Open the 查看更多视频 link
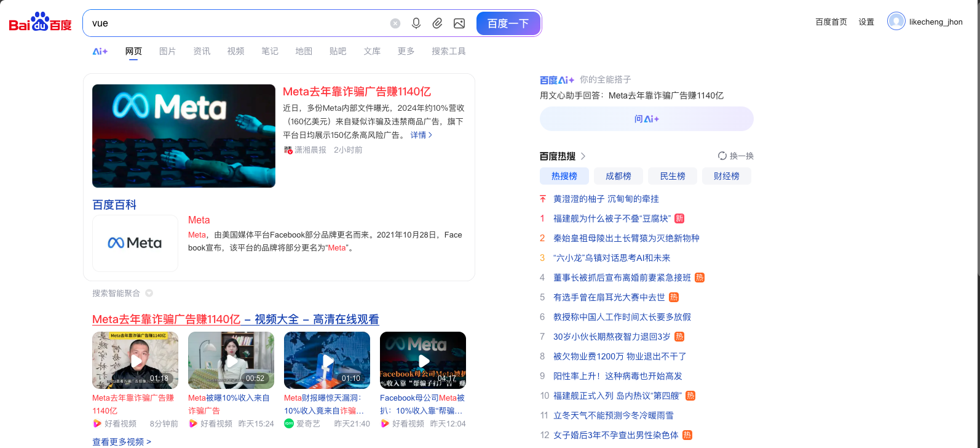The image size is (980, 448). (121, 442)
